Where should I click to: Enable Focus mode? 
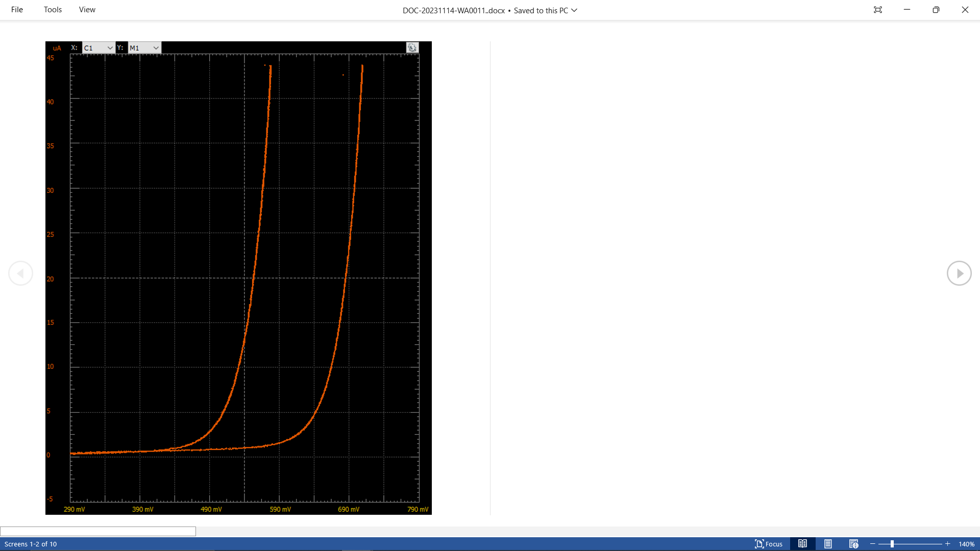(x=769, y=544)
